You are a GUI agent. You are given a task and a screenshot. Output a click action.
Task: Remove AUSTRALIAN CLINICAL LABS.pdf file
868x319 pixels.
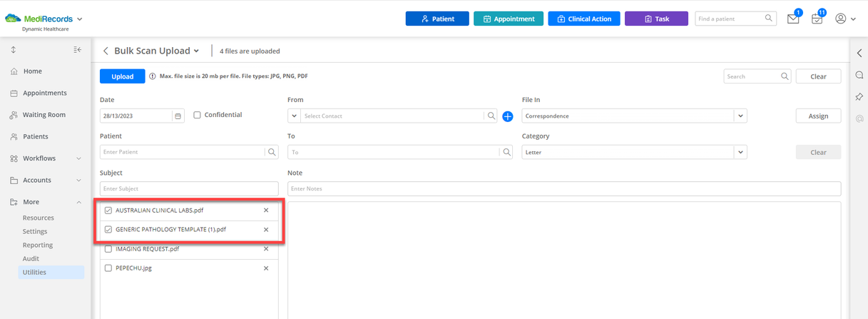click(x=266, y=211)
